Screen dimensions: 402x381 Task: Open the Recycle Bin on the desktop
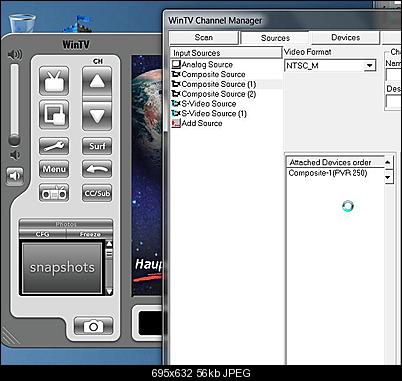coord(22,23)
